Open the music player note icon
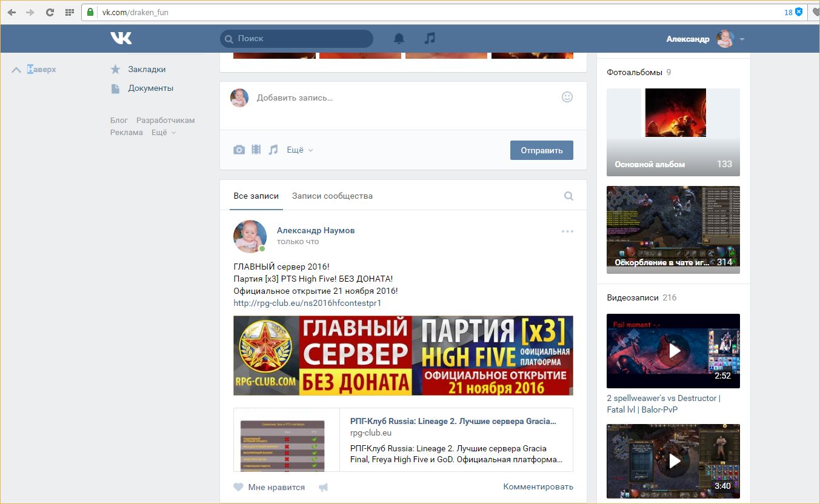Screen dimensions: 820x504 point(430,38)
